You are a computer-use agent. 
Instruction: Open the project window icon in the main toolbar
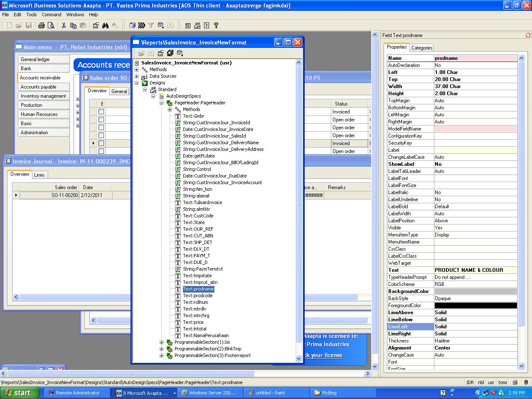point(197,25)
